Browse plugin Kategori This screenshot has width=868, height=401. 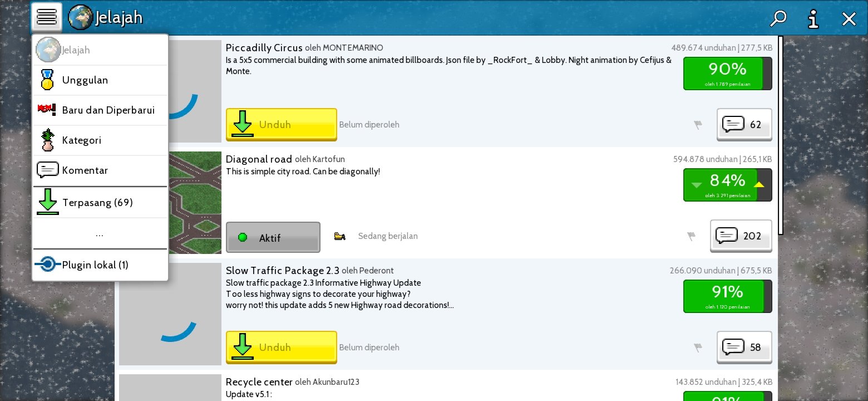(x=100, y=140)
